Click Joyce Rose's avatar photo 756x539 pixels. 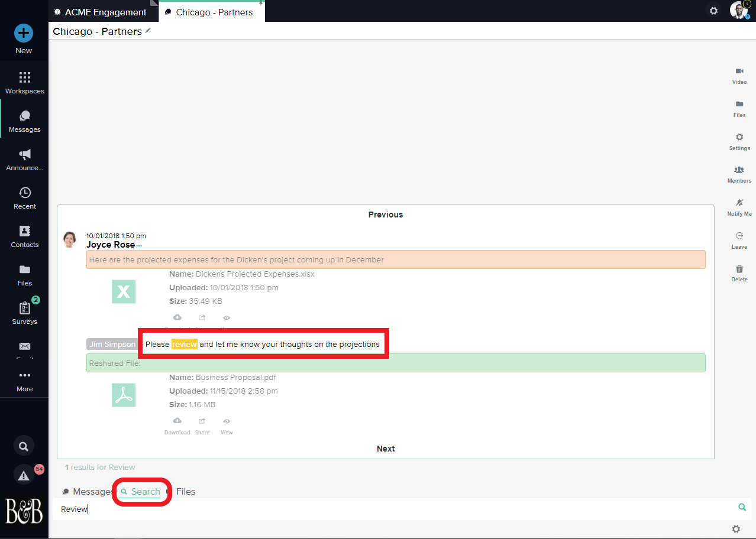(70, 239)
